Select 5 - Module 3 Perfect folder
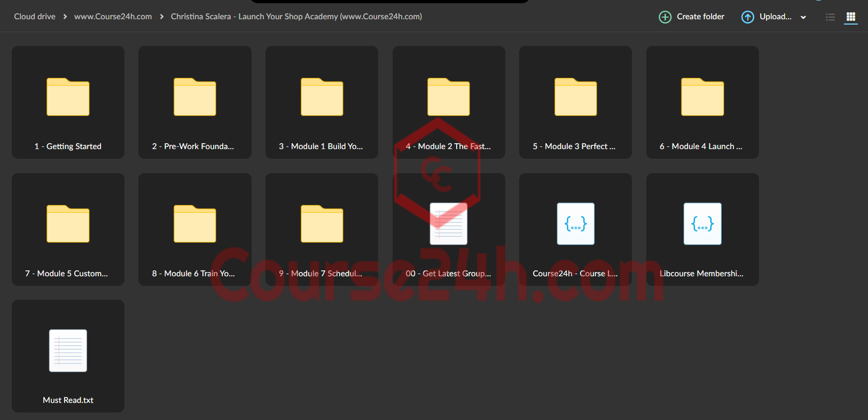 tap(575, 102)
